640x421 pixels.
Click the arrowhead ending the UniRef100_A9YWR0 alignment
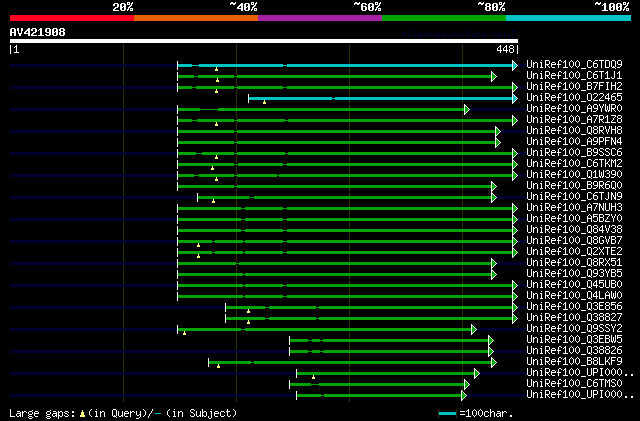click(x=467, y=109)
